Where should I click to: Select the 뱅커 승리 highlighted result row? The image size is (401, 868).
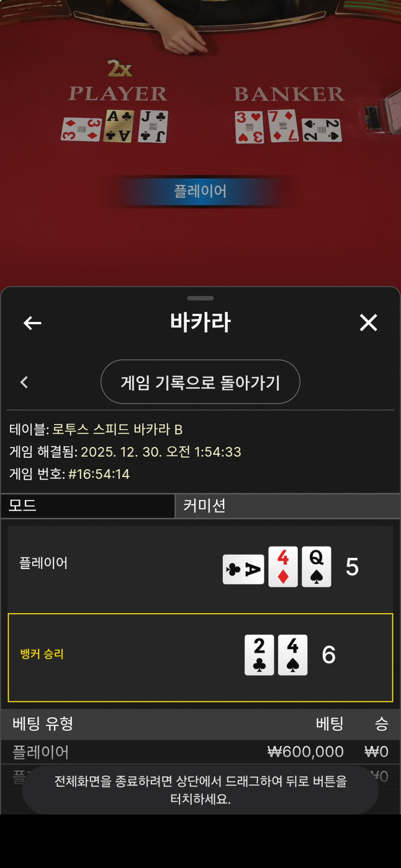(x=200, y=657)
